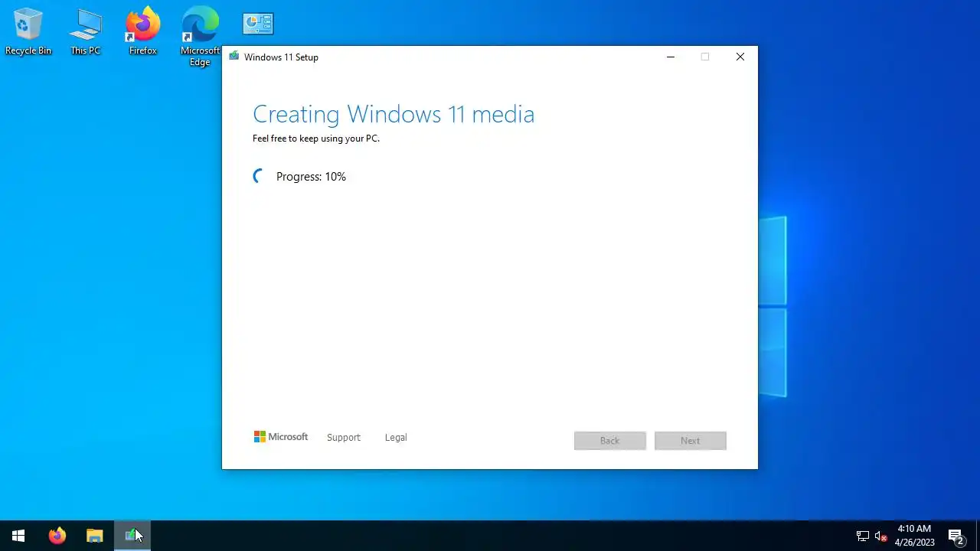Image resolution: width=980 pixels, height=551 pixels.
Task: Click the greyed-out Back button
Action: click(610, 441)
